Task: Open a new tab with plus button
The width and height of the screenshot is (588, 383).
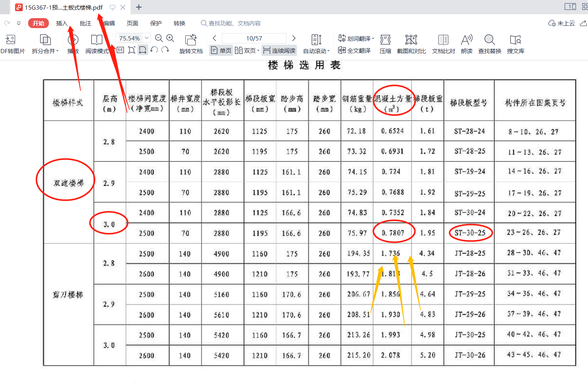Action: point(139,7)
